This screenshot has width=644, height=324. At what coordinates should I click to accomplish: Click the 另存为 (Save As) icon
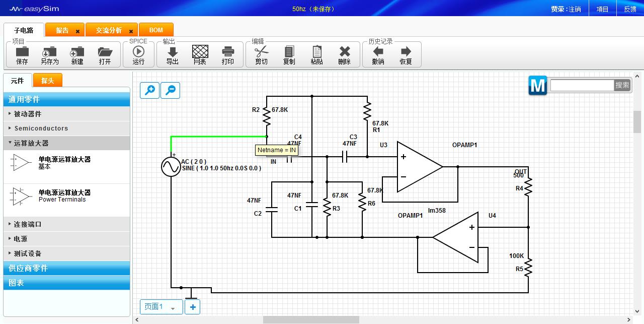(49, 51)
